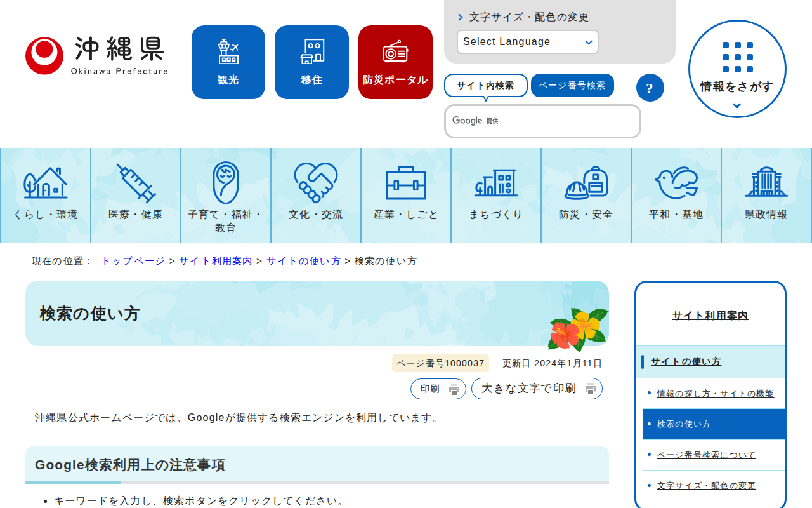Viewport: 812px width, 508px height.
Task: Open the 移住 relocation button
Action: [311, 62]
